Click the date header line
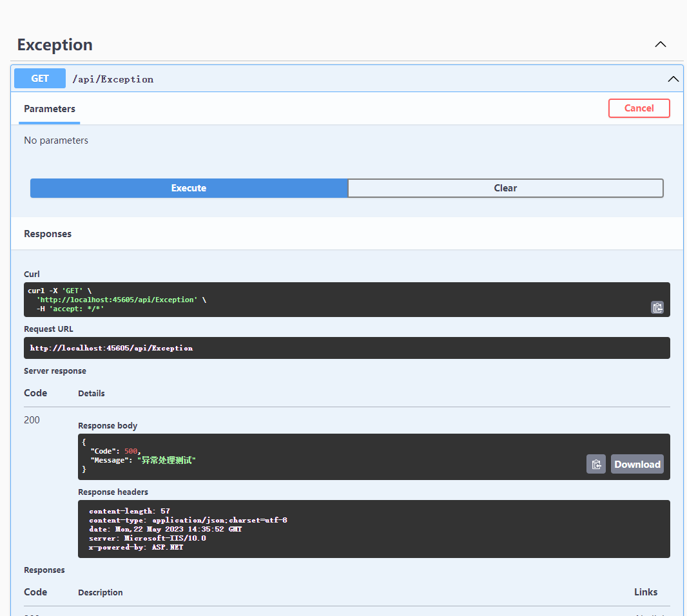The height and width of the screenshot is (616, 687). (165, 529)
